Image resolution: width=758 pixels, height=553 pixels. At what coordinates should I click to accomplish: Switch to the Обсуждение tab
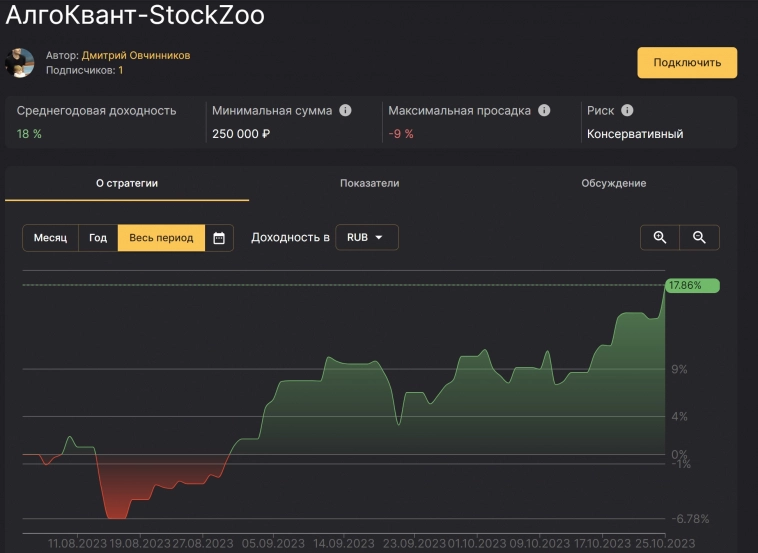pos(613,183)
